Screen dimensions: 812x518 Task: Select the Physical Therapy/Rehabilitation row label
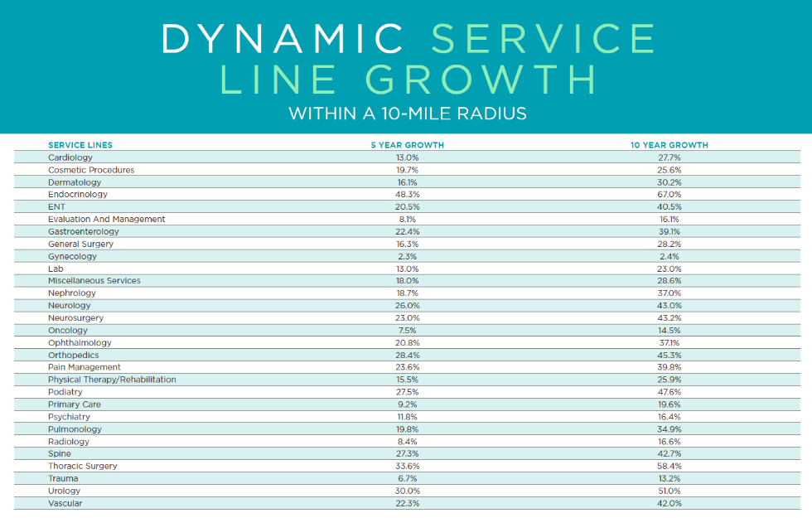(112, 380)
